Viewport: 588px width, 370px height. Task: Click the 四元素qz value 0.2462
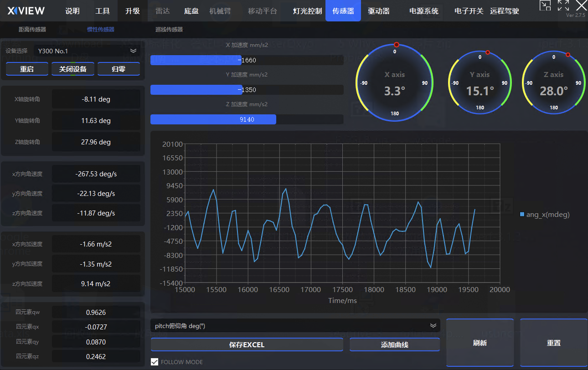(x=96, y=356)
